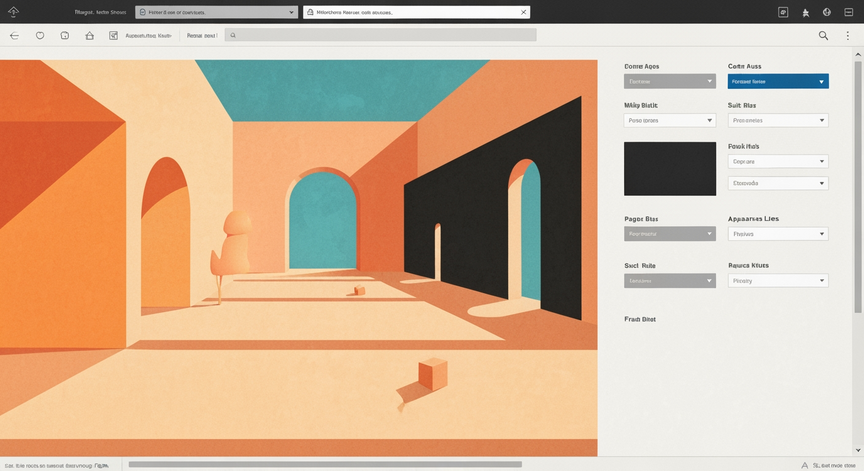Click the 'Frach Btiot' label in the right panel
864x471 pixels.
(x=640, y=319)
